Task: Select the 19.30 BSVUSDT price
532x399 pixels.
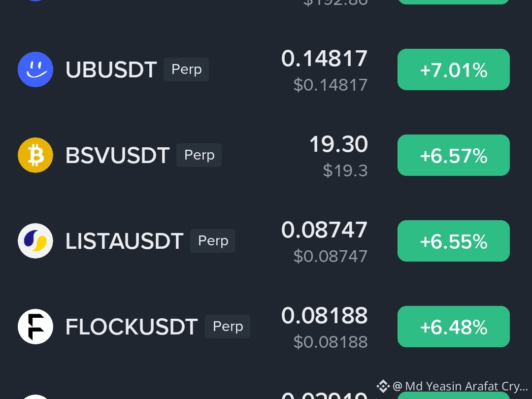Action: 338,144
